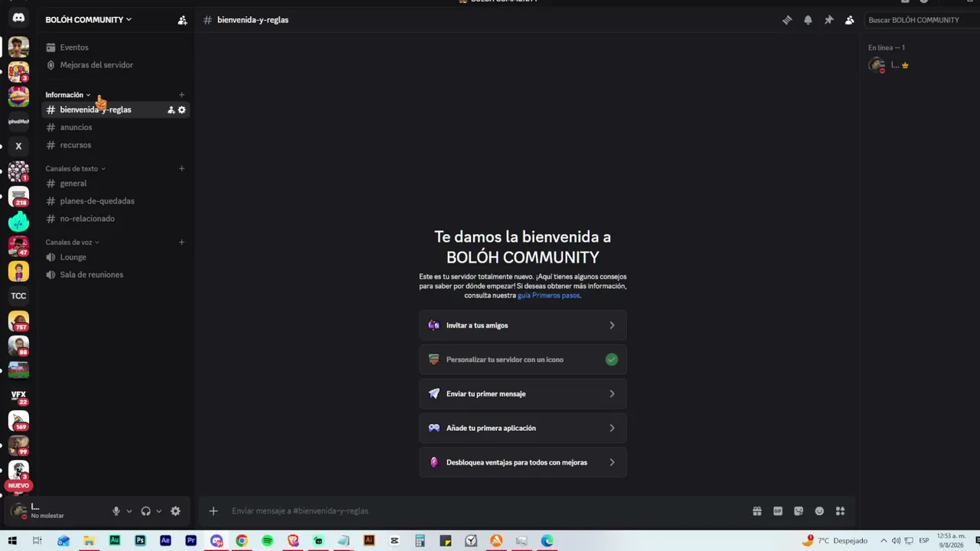This screenshot has height=551, width=980.
Task: Switch to no-relacionado channel
Action: (116, 219)
